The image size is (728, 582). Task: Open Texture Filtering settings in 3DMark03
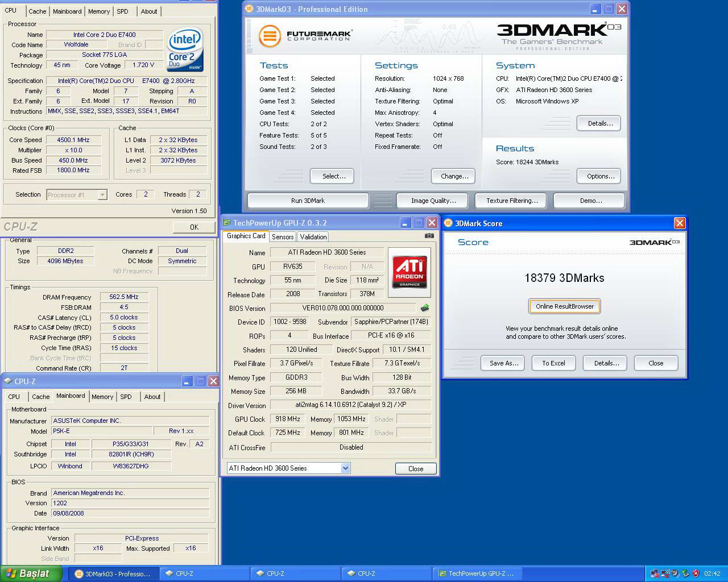pos(512,201)
